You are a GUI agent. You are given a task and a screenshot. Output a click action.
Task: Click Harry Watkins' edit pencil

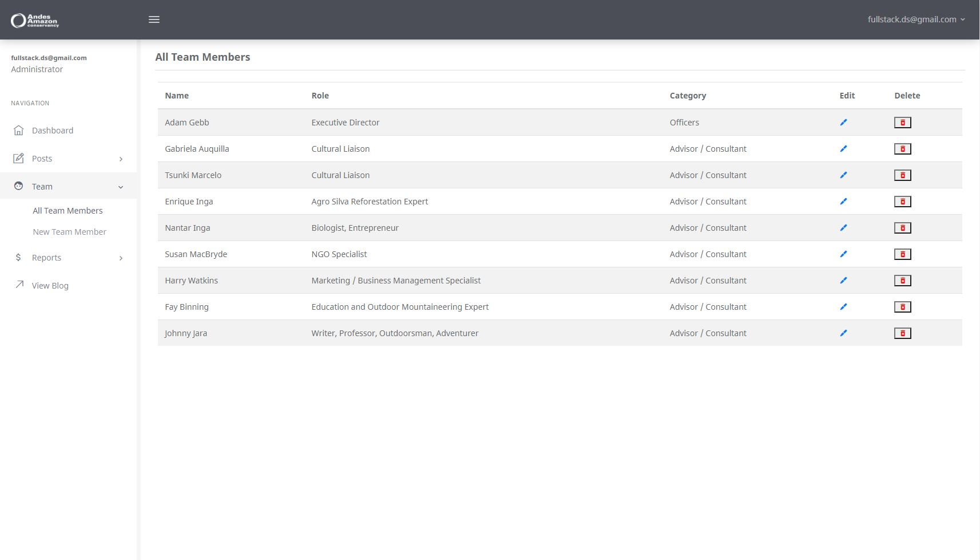pos(843,281)
